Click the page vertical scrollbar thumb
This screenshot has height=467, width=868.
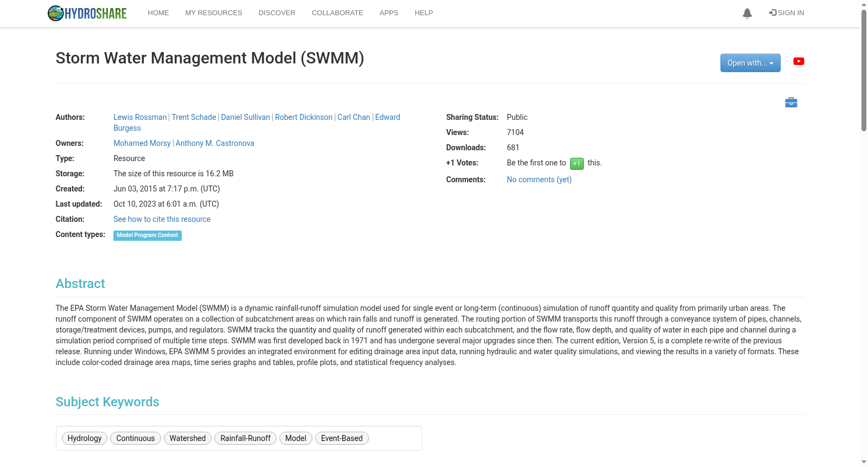click(864, 71)
